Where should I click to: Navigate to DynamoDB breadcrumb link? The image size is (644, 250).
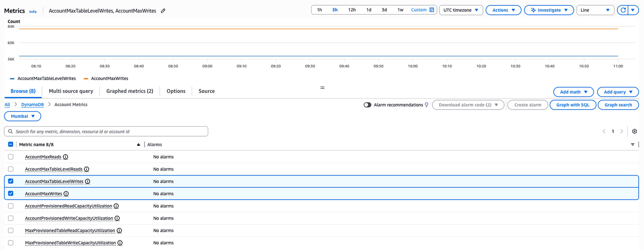point(32,105)
